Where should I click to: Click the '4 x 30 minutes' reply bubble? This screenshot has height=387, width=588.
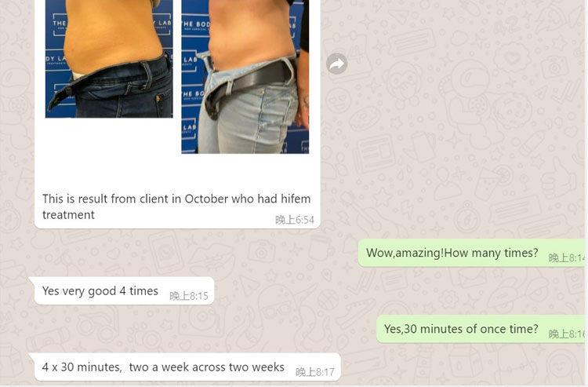pos(187,367)
